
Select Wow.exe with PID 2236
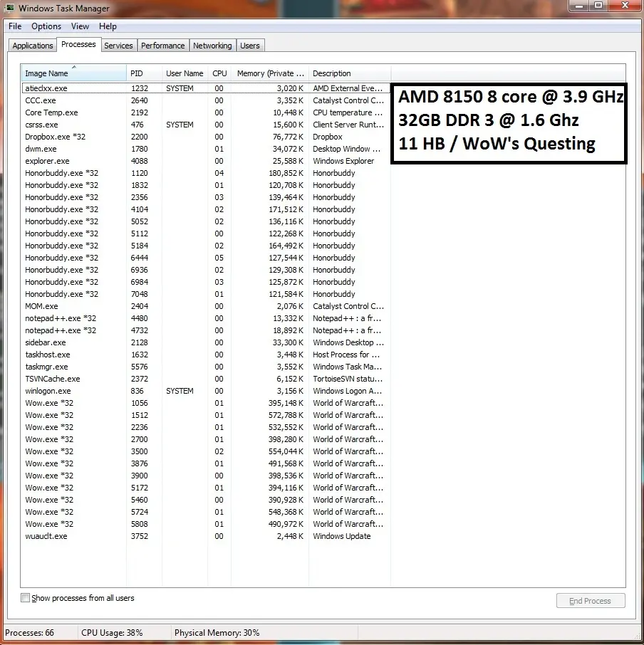pyautogui.click(x=205, y=427)
